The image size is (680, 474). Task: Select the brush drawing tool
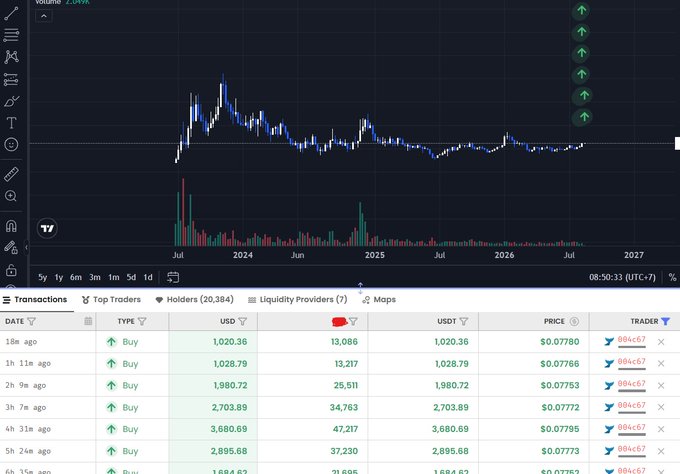click(11, 101)
